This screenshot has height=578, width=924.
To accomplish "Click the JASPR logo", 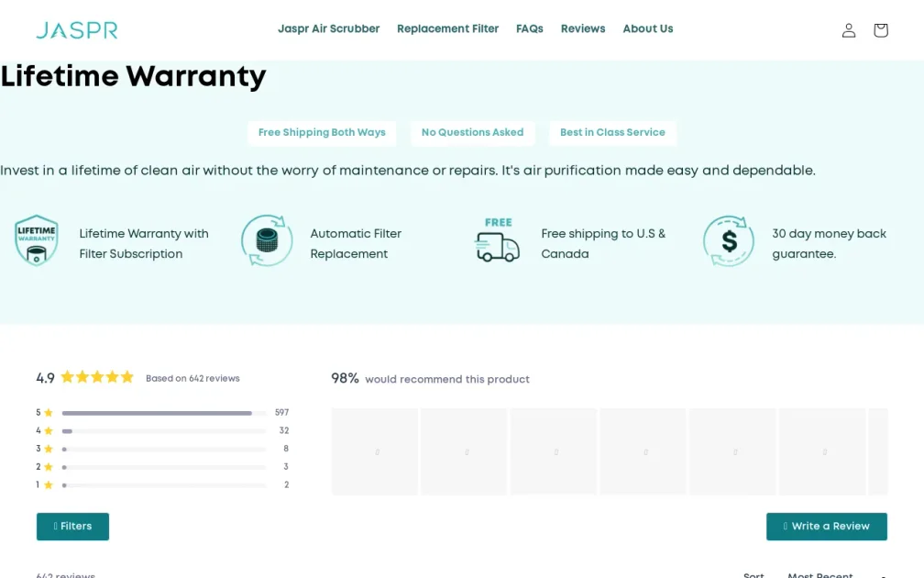I will [x=77, y=30].
